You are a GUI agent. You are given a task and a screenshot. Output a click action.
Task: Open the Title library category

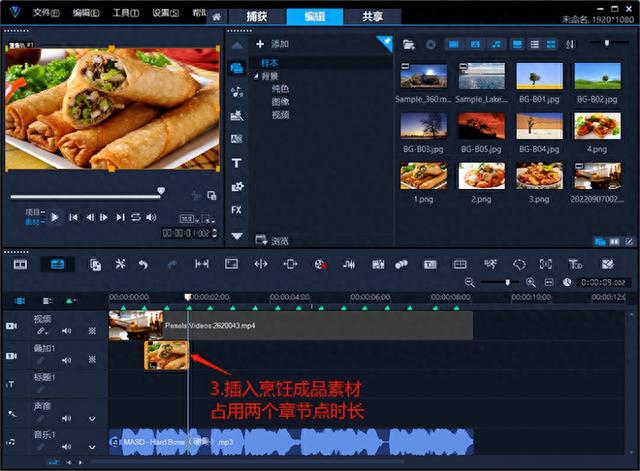tap(237, 163)
